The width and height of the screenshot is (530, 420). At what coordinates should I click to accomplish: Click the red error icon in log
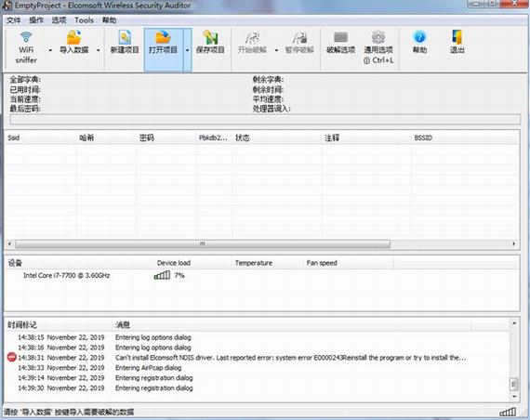(11, 357)
